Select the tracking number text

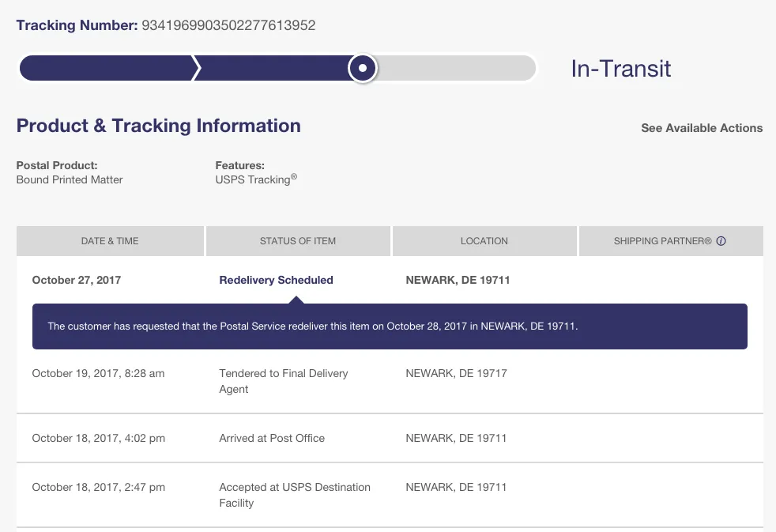(228, 25)
